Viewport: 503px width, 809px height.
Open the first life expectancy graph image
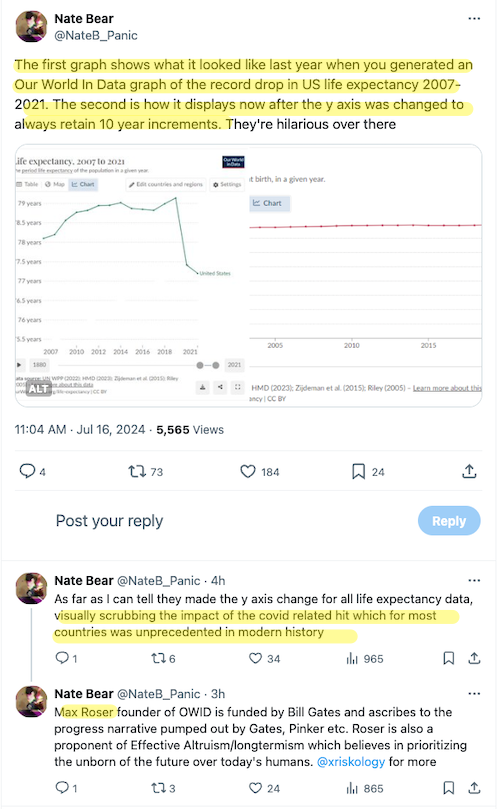pyautogui.click(x=131, y=276)
